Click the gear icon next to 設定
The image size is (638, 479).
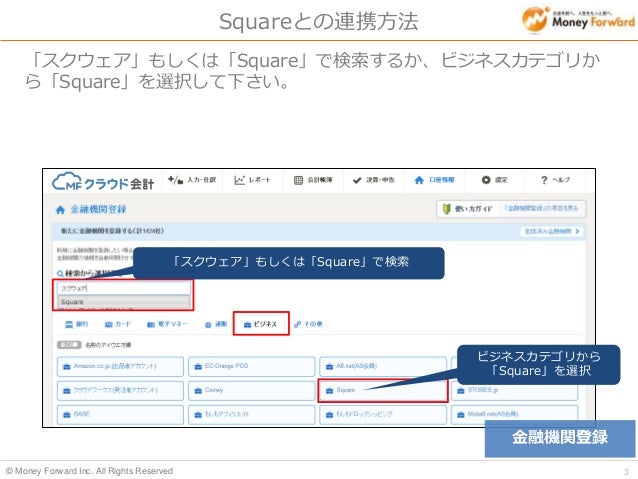pyautogui.click(x=486, y=179)
